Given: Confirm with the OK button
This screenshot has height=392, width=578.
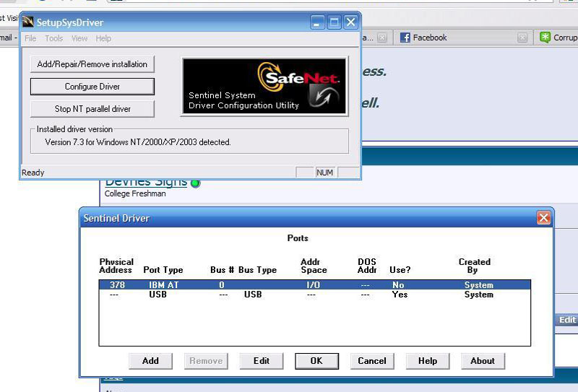Looking at the screenshot, I should tap(316, 361).
